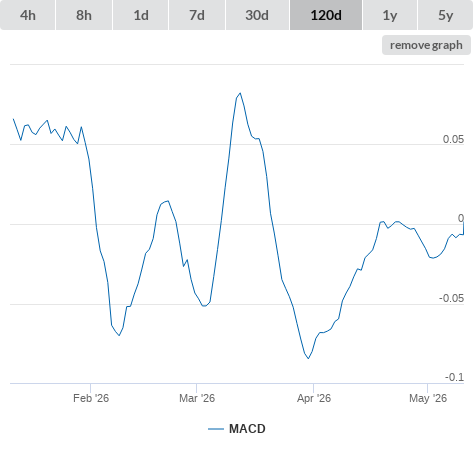Click the MACD peak in mid-March
Screen dimensions: 474x455
point(240,93)
